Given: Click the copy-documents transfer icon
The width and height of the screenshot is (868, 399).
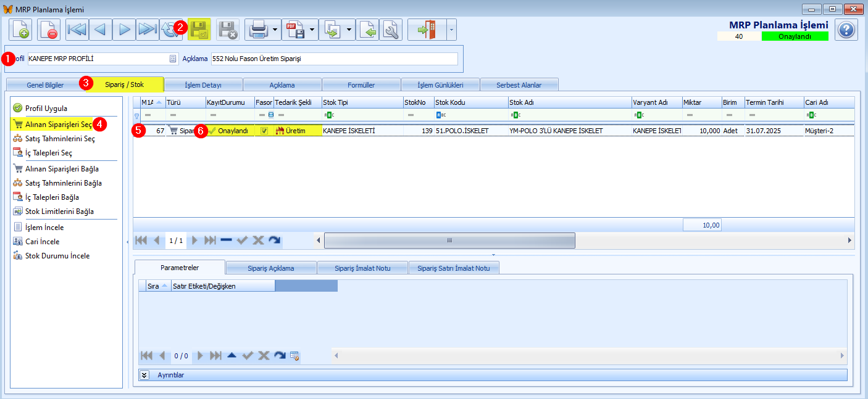Looking at the screenshot, I should [332, 30].
